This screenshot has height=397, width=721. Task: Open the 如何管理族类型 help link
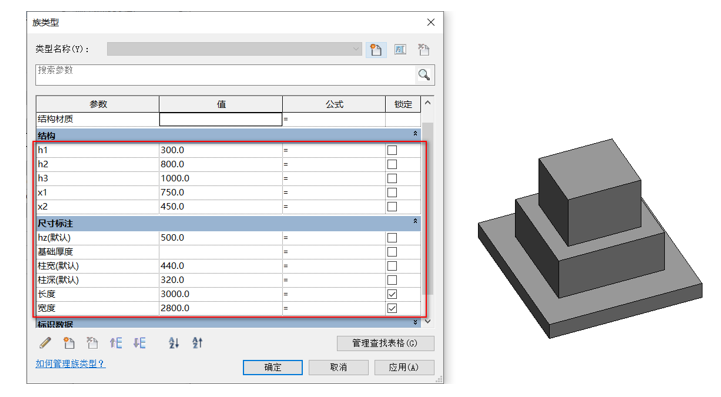pos(70,363)
